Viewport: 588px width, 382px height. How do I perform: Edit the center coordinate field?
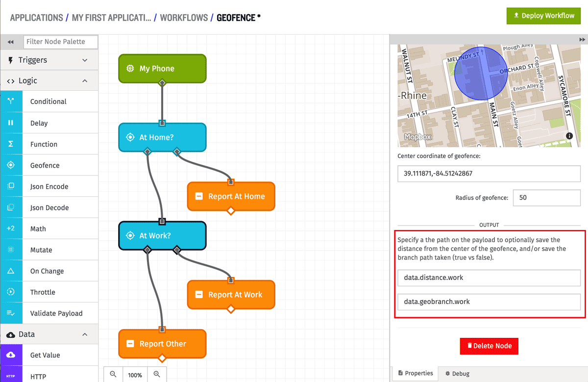489,174
